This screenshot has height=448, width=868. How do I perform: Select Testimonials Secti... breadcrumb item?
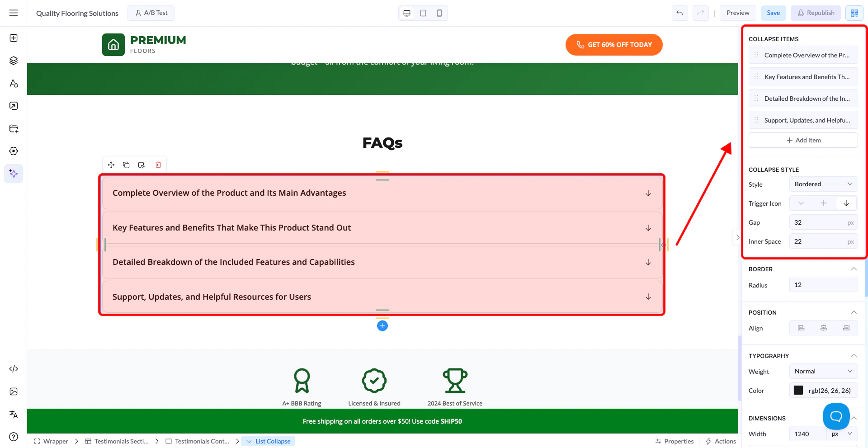click(x=117, y=441)
